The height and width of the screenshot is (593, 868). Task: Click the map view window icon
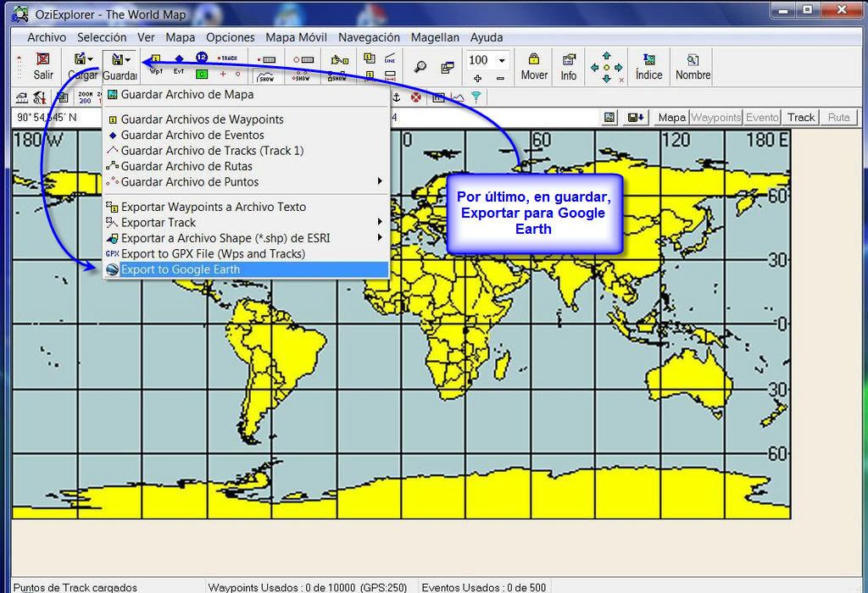pyautogui.click(x=448, y=68)
